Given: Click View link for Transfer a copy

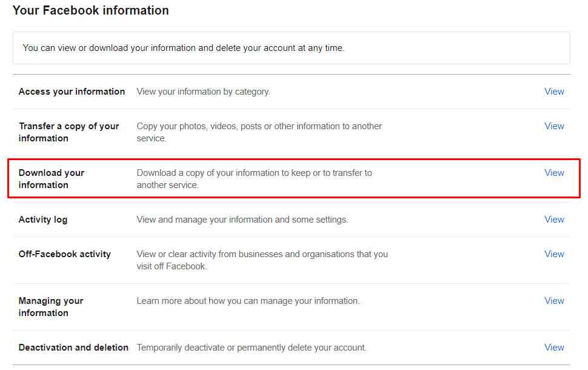Looking at the screenshot, I should (554, 126).
